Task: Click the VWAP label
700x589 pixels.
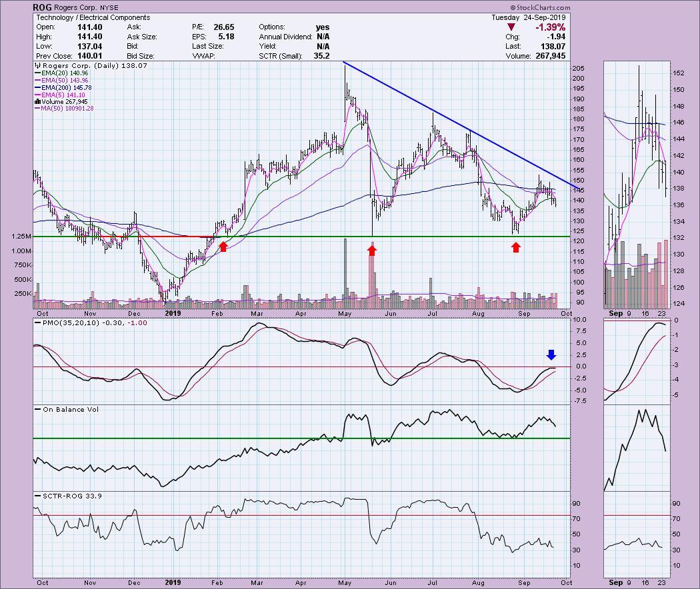Action: (203, 56)
